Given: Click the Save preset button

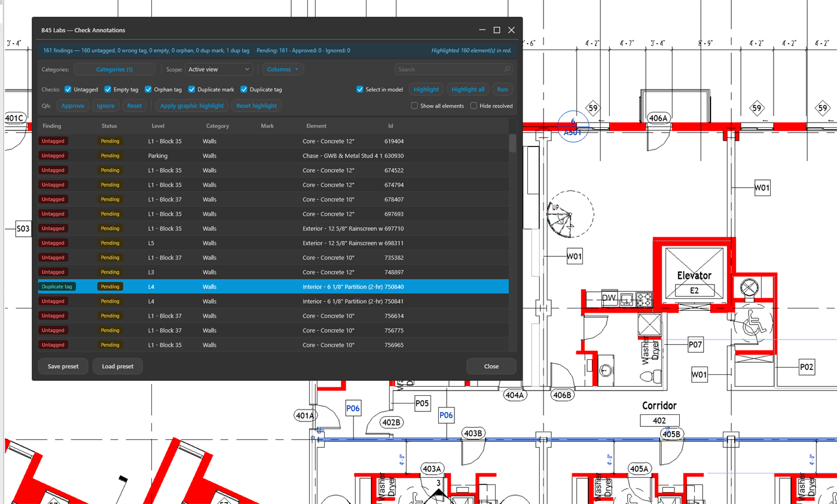Looking at the screenshot, I should click(63, 366).
